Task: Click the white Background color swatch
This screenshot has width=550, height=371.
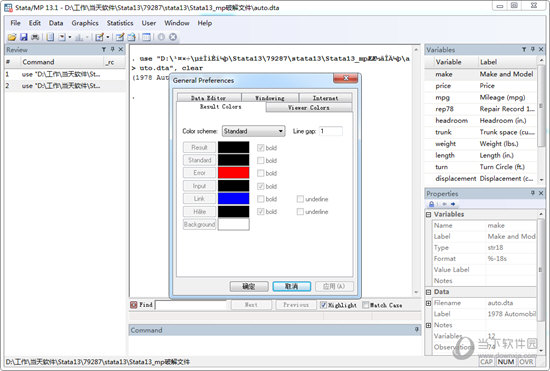Action: (x=234, y=224)
